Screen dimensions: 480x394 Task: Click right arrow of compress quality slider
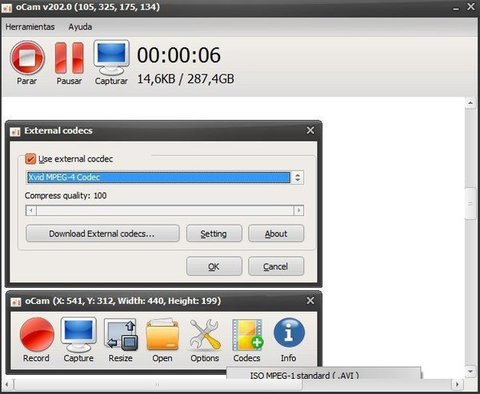[x=299, y=210]
